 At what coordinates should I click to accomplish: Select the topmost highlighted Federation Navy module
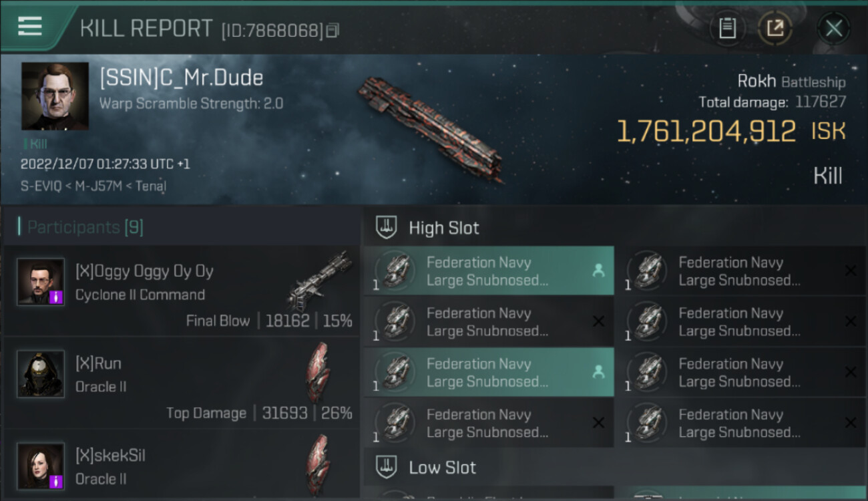tap(489, 271)
